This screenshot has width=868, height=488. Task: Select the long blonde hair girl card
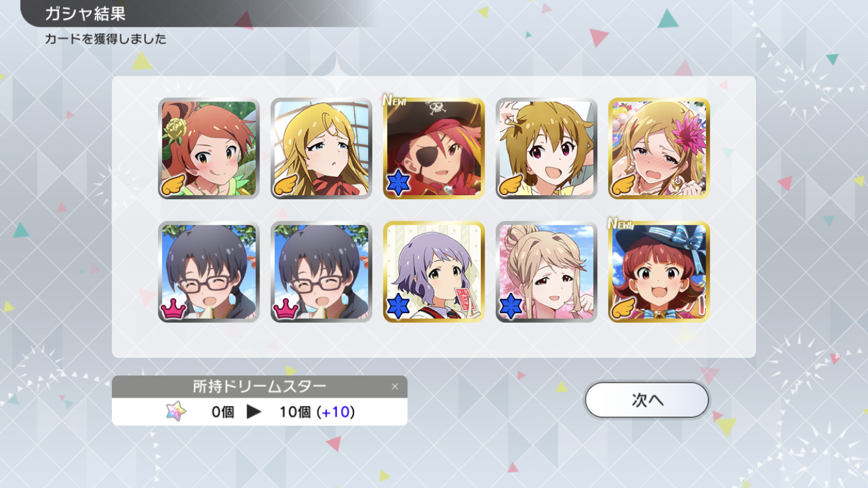[321, 148]
